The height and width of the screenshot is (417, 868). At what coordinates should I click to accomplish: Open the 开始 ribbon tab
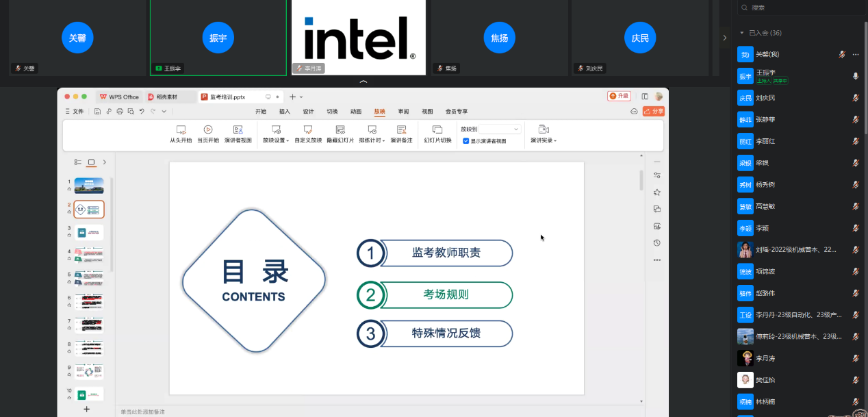tap(261, 111)
